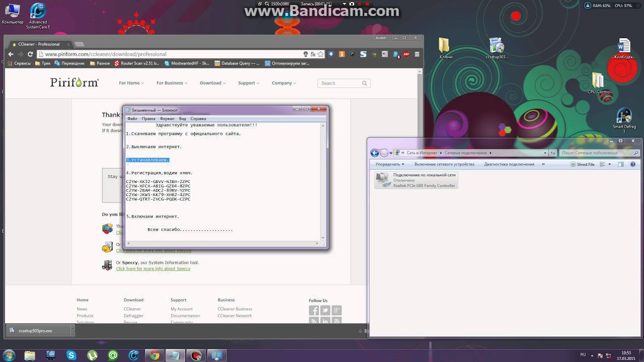Expand the Company menu on Piriform
The height and width of the screenshot is (362, 644).
[284, 83]
